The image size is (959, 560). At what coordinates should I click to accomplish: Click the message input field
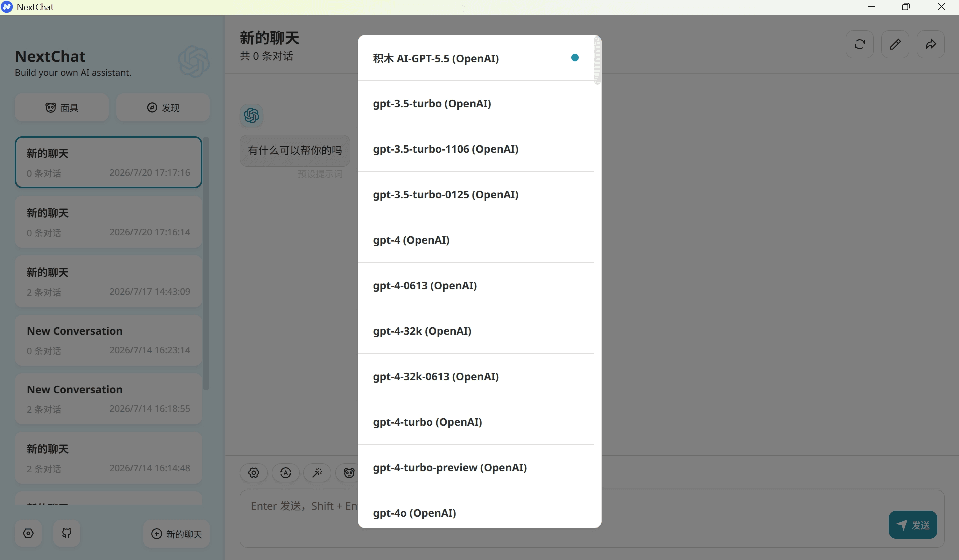click(592, 519)
